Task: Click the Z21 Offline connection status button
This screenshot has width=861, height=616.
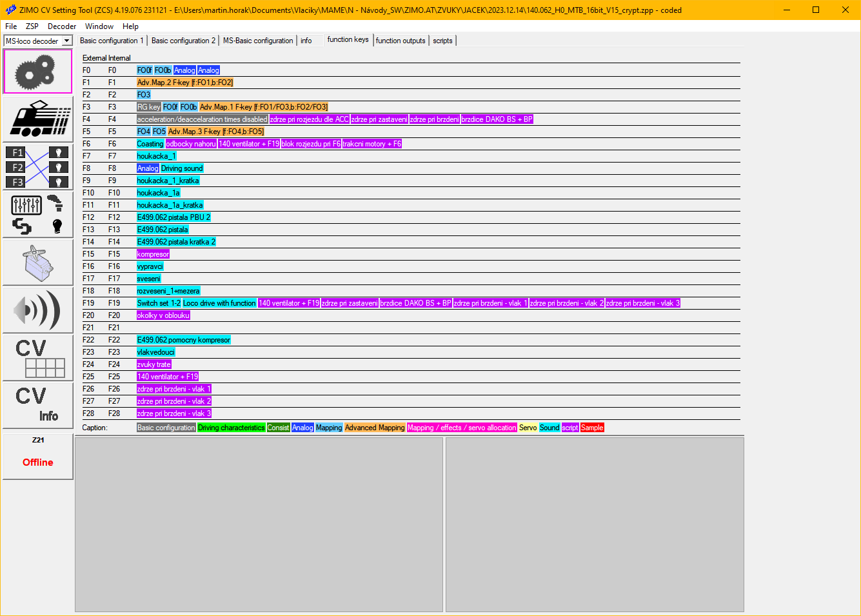Action: coord(37,456)
